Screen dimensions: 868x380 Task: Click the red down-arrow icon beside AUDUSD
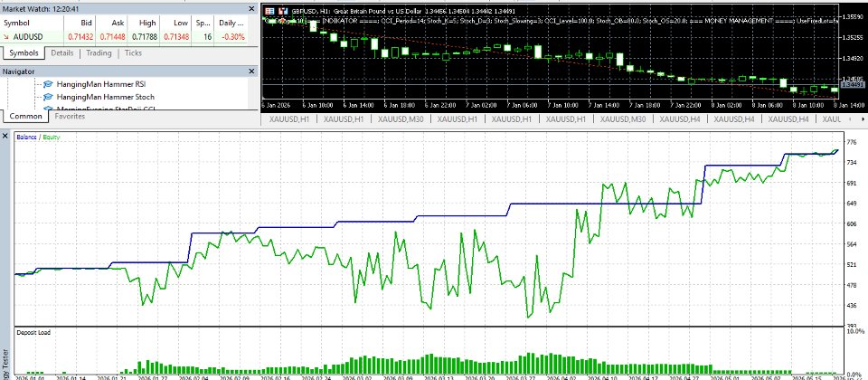click(x=6, y=36)
